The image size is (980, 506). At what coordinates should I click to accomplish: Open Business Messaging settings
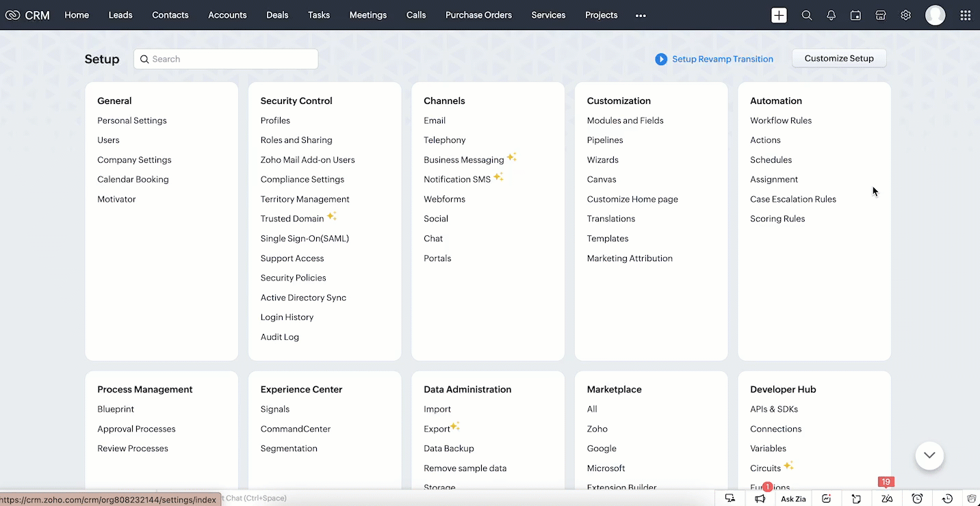pyautogui.click(x=464, y=160)
